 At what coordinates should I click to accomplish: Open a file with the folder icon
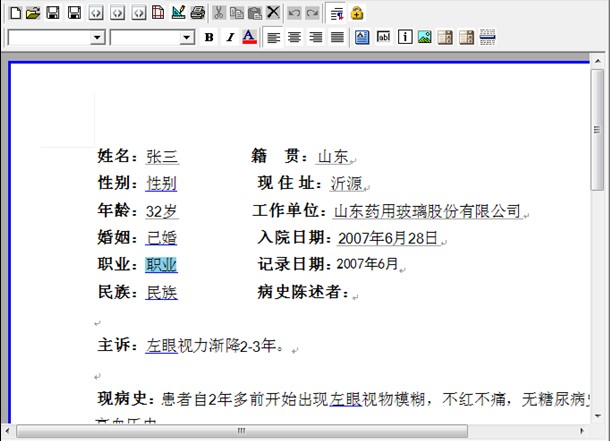[33, 13]
